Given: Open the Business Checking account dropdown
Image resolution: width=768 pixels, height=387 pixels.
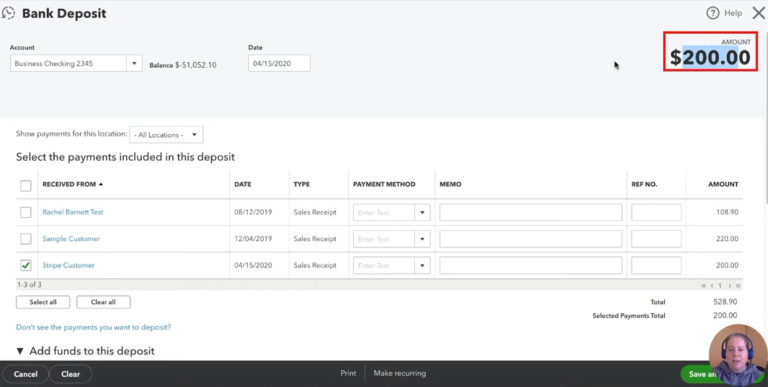Looking at the screenshot, I should pos(134,63).
